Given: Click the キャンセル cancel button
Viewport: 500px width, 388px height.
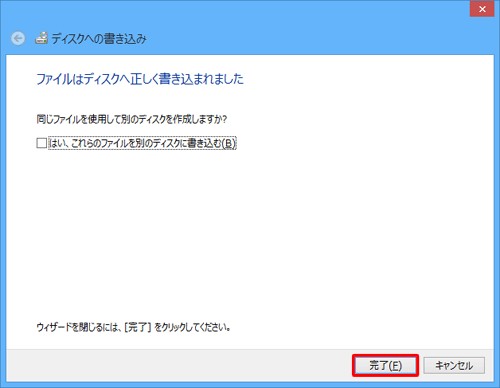Looking at the screenshot, I should 454,366.
